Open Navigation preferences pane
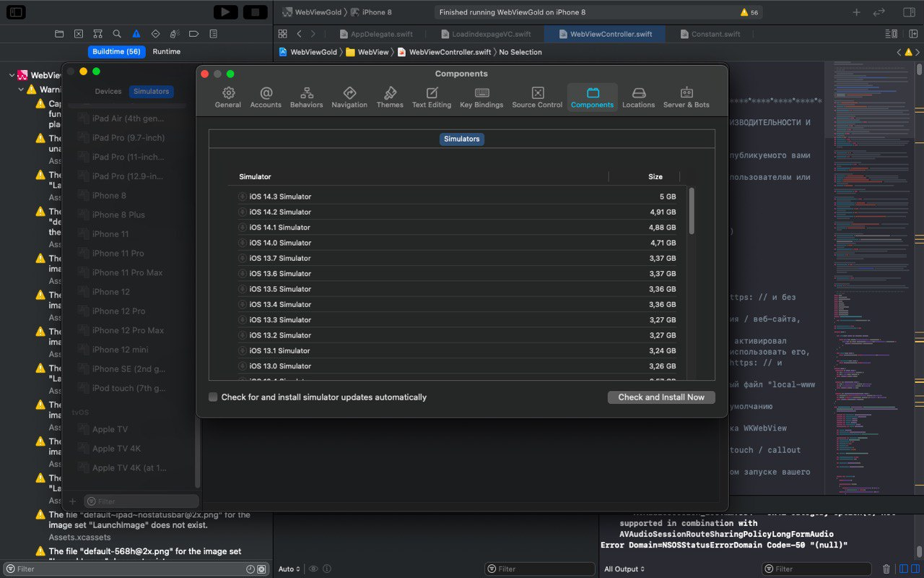This screenshot has width=924, height=578. 349,98
